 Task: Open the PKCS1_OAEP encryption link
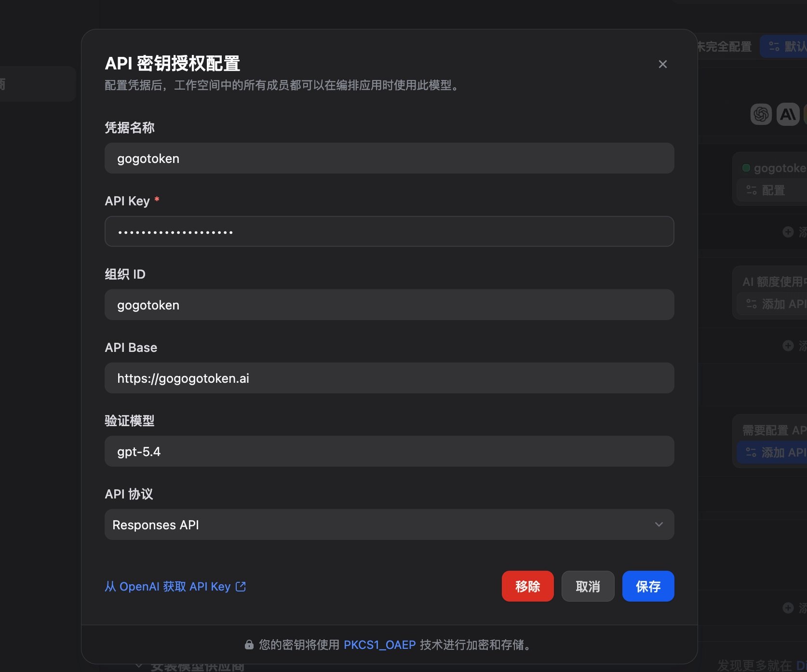(x=379, y=645)
